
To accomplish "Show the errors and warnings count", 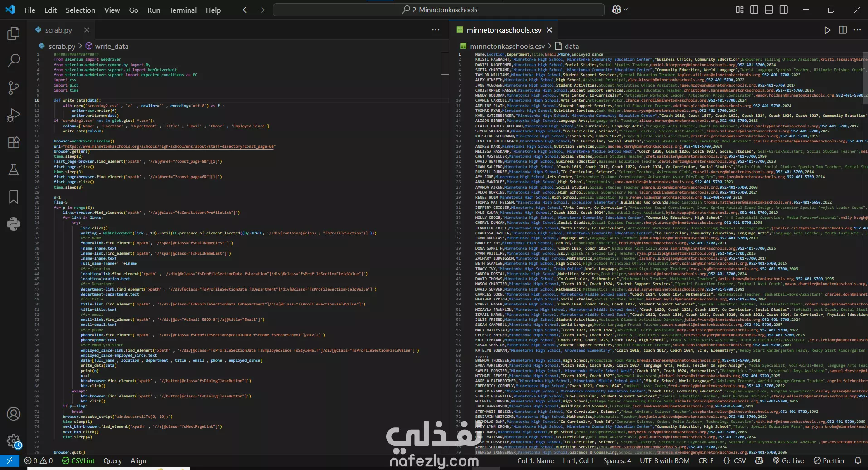I will click(x=39, y=460).
